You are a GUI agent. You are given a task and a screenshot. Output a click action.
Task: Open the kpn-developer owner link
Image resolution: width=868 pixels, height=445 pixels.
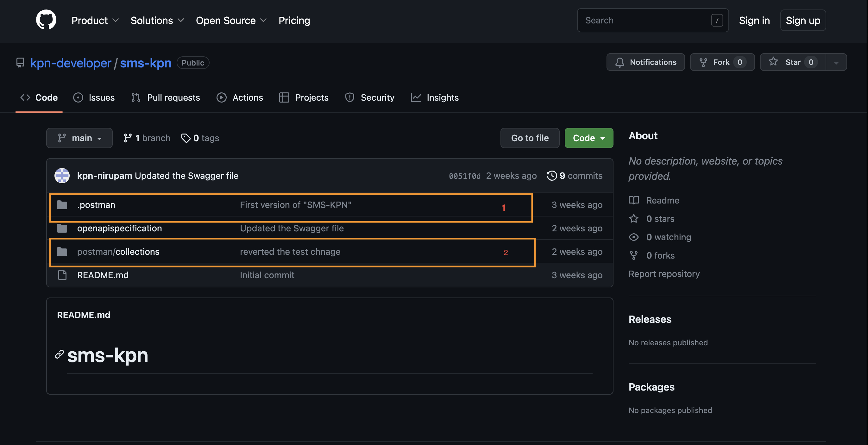coord(71,63)
